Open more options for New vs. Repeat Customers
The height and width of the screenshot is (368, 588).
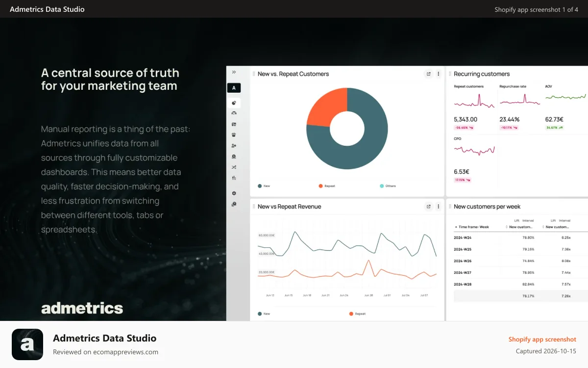(x=438, y=74)
